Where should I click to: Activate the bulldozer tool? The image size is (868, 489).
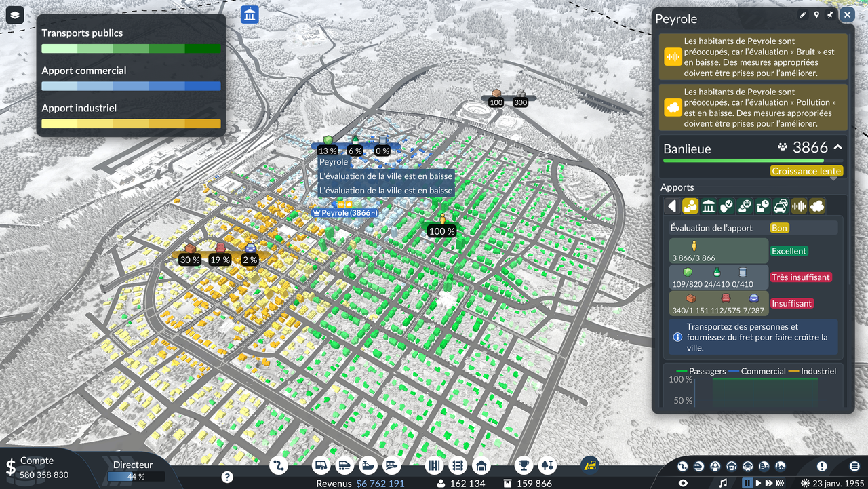[x=589, y=465]
